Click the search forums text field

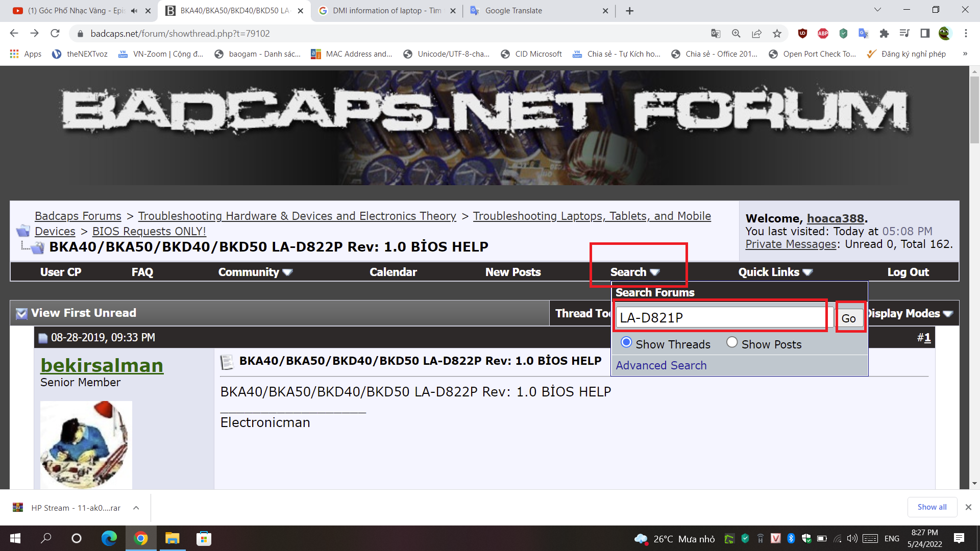pyautogui.click(x=720, y=317)
